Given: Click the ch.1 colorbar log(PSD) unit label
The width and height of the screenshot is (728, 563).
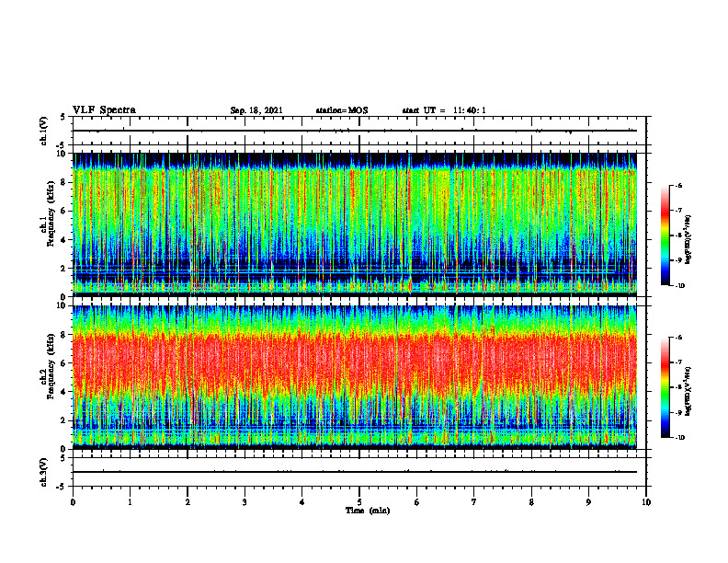Looking at the screenshot, I should 688,240.
